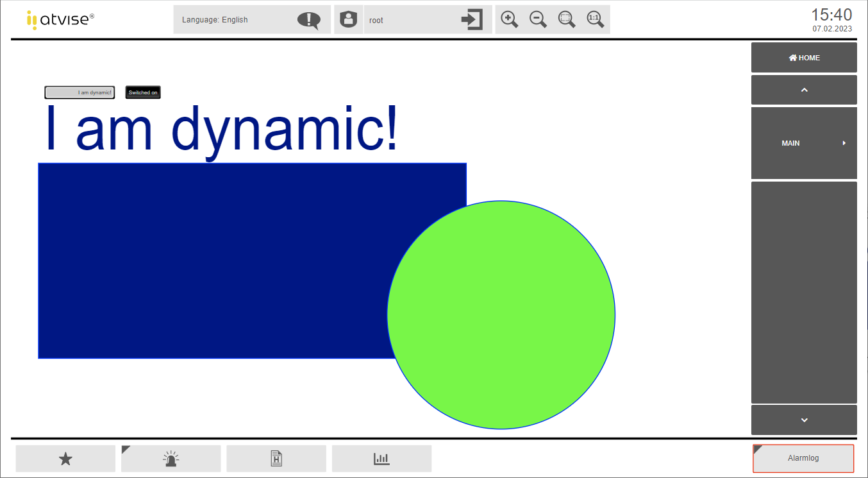Reset view with the 1:1 zoom icon

tap(595, 19)
